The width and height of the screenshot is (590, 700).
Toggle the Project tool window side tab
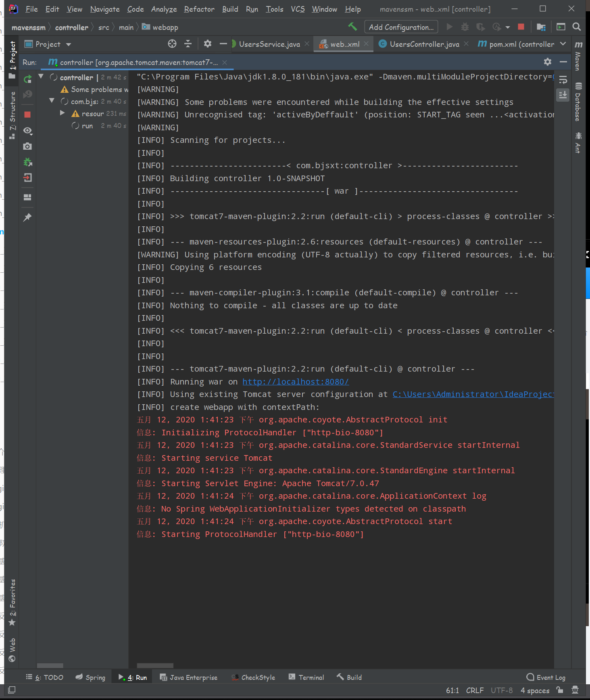[x=12, y=60]
